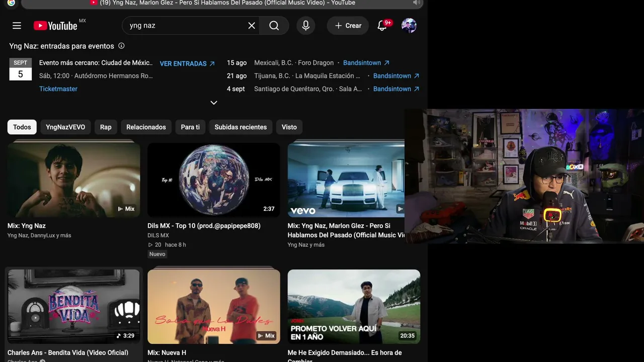This screenshot has height=362, width=644.
Task: Open the Mix: Yng Naz thumbnail
Action: click(74, 180)
